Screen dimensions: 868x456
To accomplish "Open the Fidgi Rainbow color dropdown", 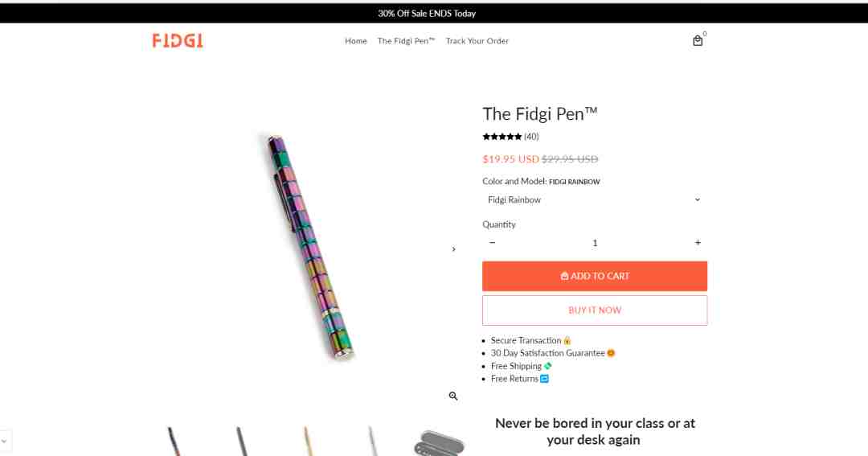I will (x=595, y=200).
